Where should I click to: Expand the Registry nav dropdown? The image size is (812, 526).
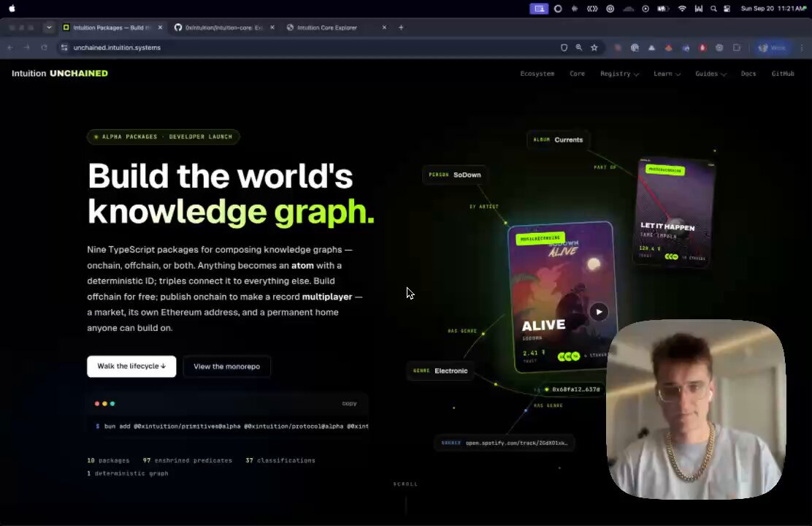tap(619, 74)
